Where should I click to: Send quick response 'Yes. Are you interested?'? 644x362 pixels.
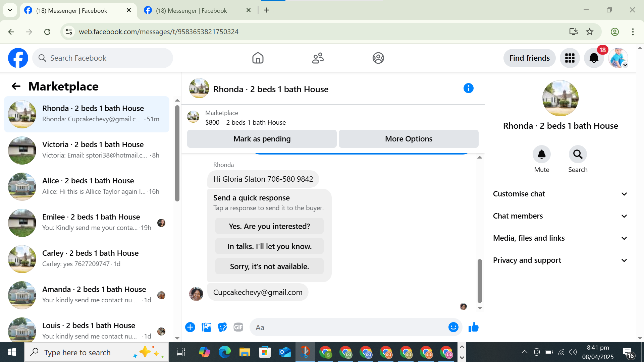coord(269,226)
